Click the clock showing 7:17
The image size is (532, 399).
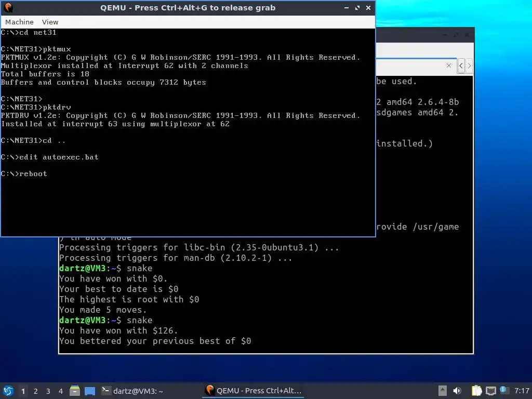click(522, 391)
